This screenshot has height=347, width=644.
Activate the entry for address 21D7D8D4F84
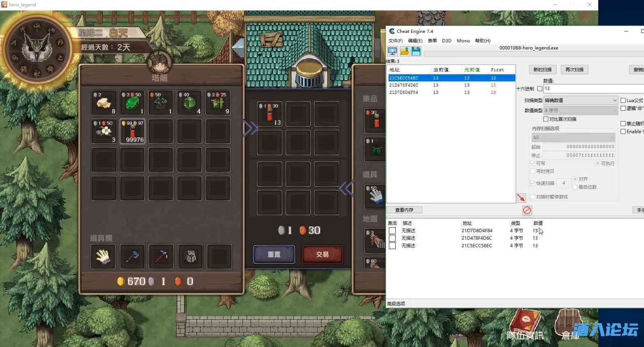(x=392, y=231)
